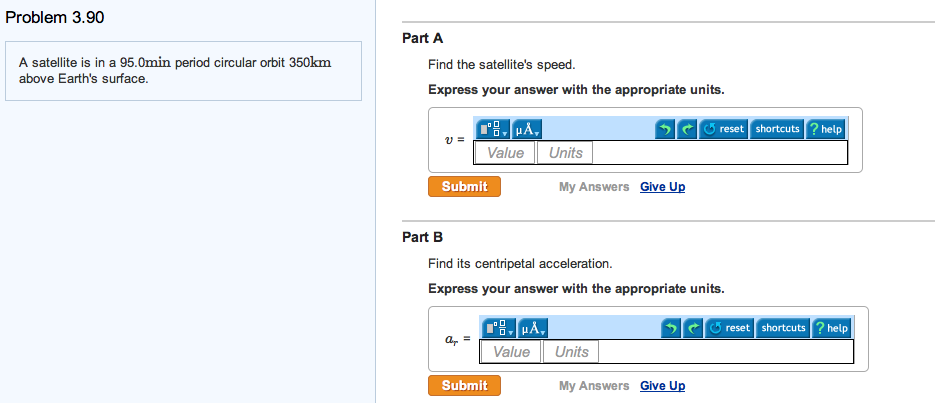
Task: Click the Value field for centripetal acceleration
Action: tap(511, 352)
